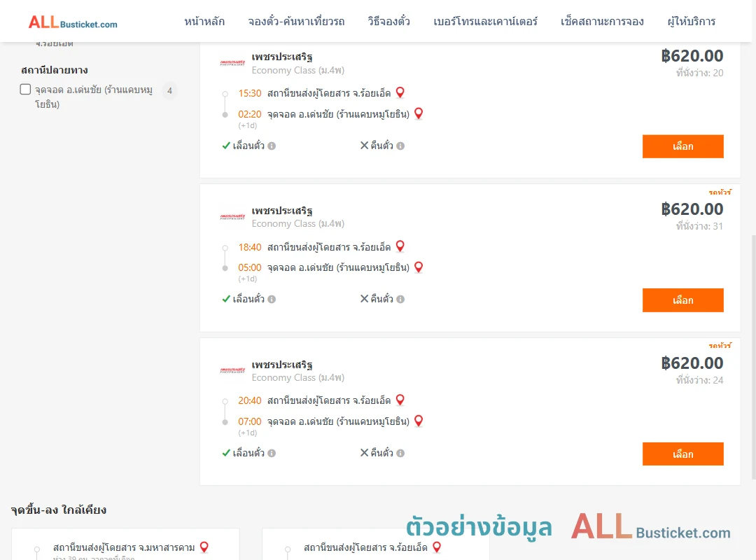Click refund info icon on 20:40 trip
The image size is (756, 560).
(x=400, y=453)
